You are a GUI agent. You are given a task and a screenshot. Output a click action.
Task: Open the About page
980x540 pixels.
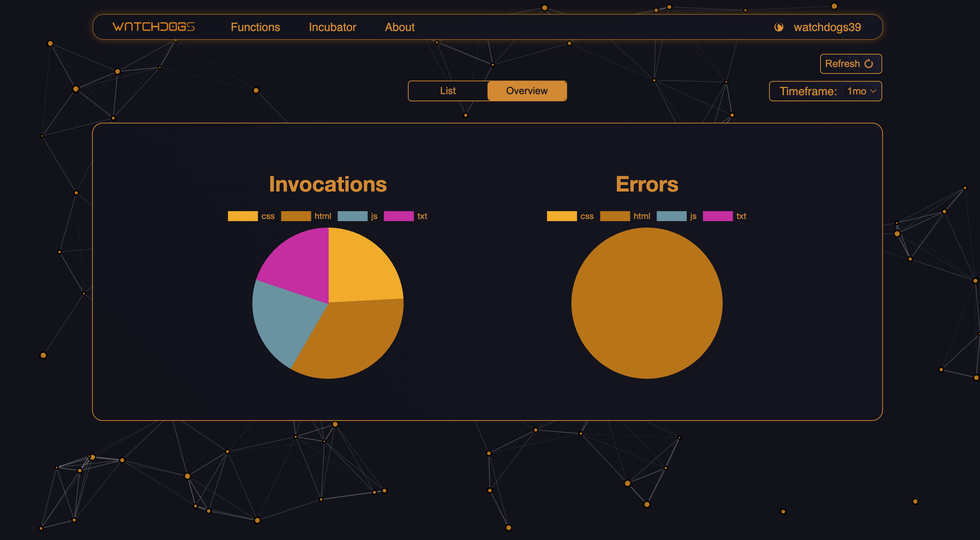click(x=399, y=27)
